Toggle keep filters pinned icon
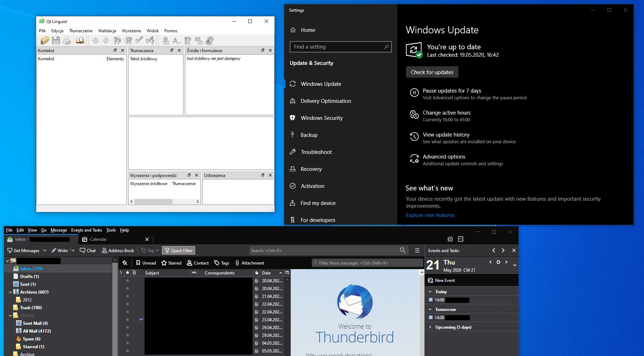This screenshot has width=644, height=356. click(125, 263)
